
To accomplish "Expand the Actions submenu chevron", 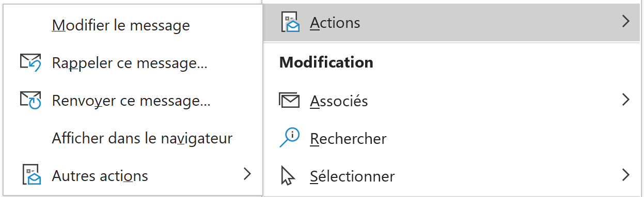I will pyautogui.click(x=626, y=21).
